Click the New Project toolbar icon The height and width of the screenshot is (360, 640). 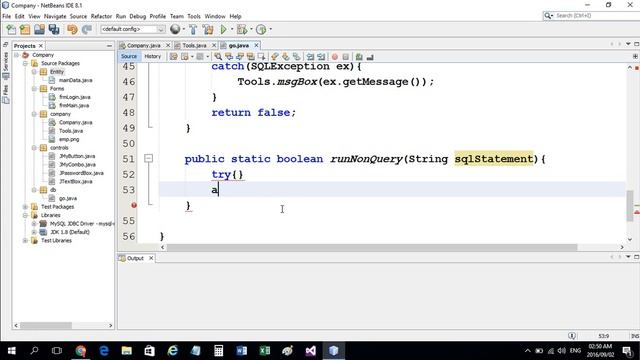(x=25, y=29)
